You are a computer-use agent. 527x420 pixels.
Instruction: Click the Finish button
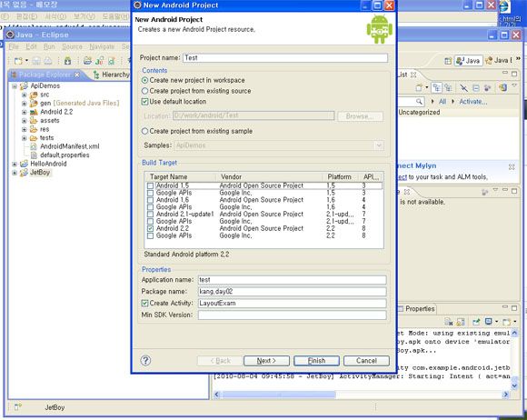pos(316,361)
